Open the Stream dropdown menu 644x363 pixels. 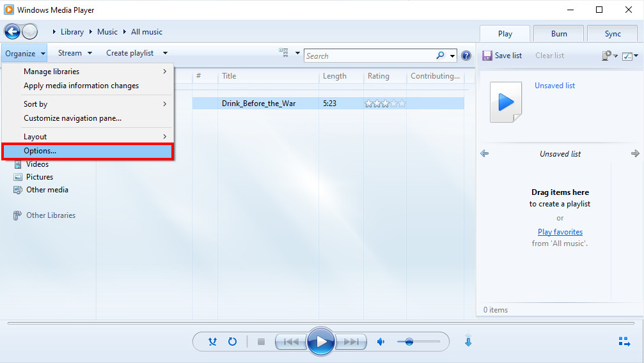[x=75, y=53]
